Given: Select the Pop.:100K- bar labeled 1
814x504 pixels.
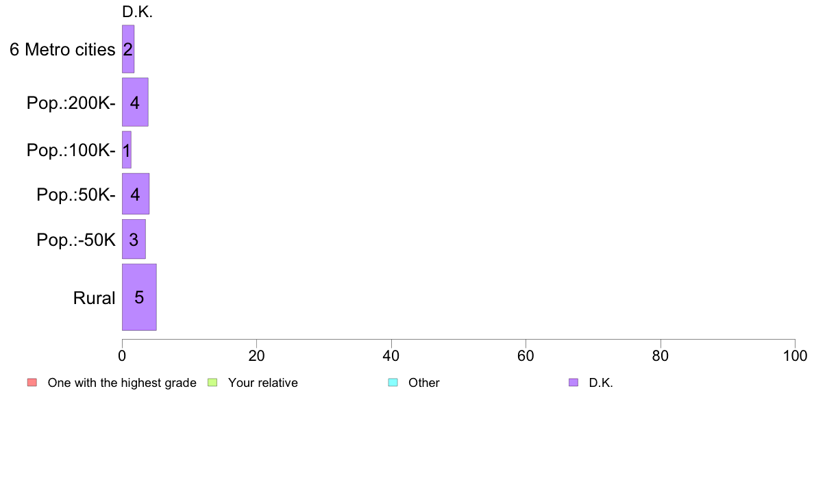Looking at the screenshot, I should [127, 149].
